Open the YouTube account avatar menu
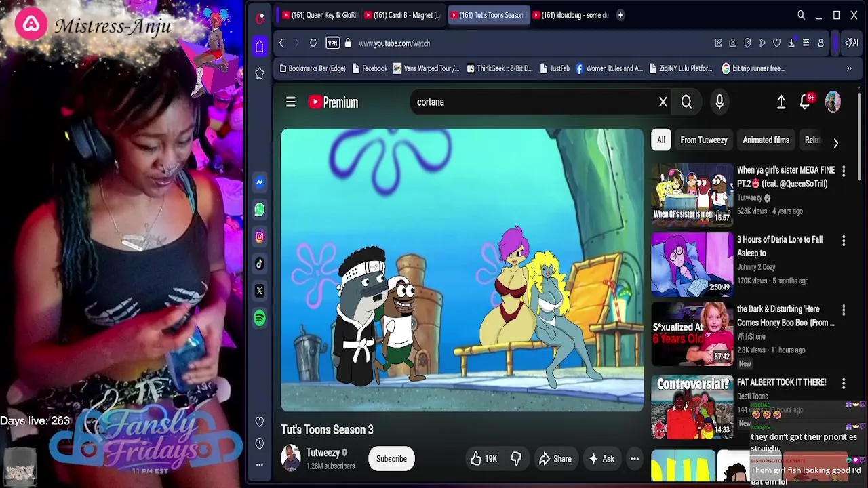868x488 pixels. pos(833,102)
